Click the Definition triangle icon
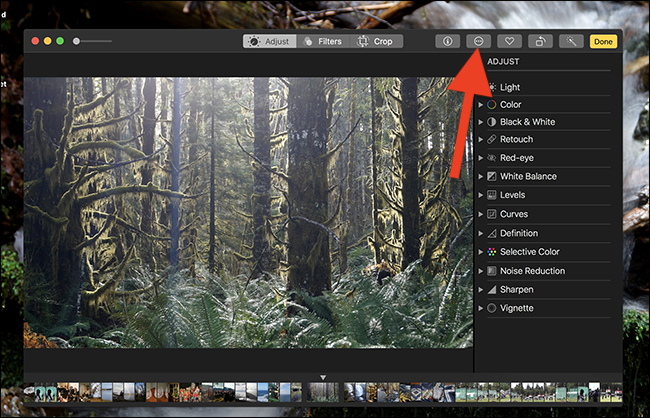The image size is (650, 418). click(492, 233)
